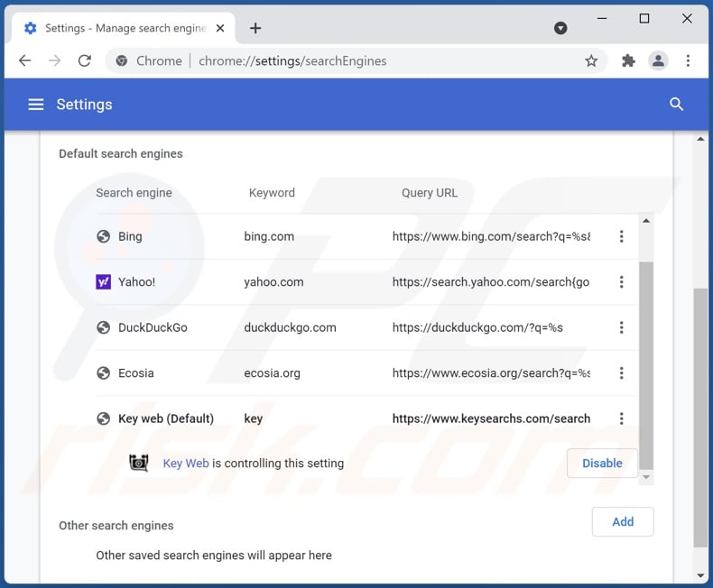The width and height of the screenshot is (713, 588).
Task: Click the search settings magnifier icon
Action: tap(676, 105)
